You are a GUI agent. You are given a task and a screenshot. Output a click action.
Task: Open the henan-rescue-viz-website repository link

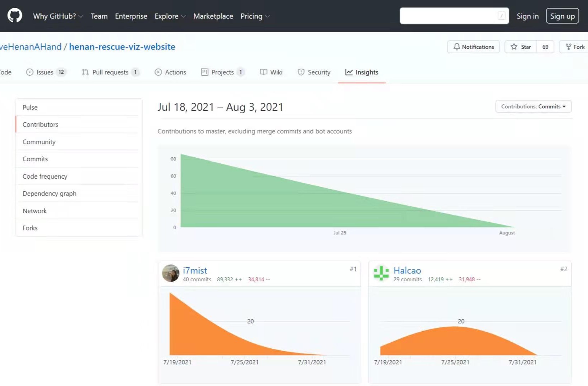tap(122, 47)
